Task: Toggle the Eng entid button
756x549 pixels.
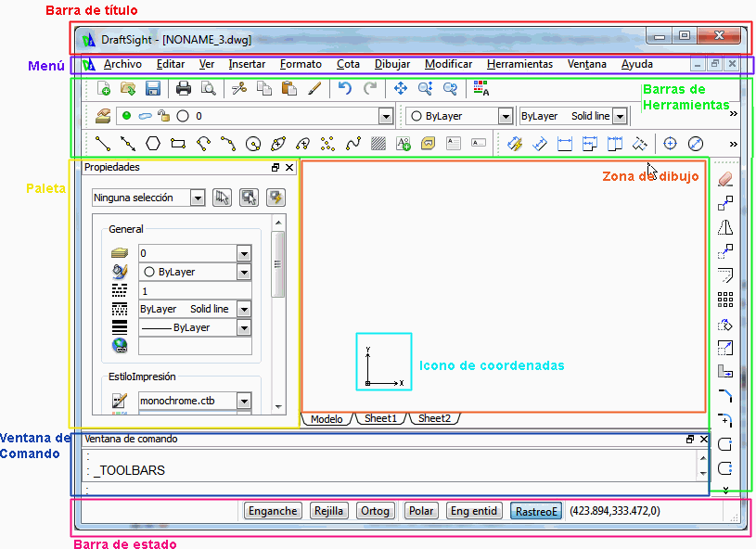Action: click(474, 511)
